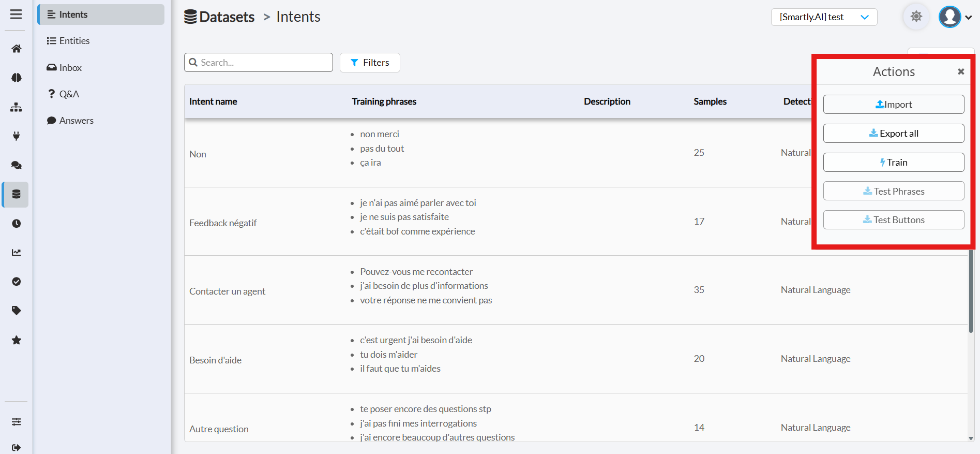980x454 pixels.
Task: Click the Train button
Action: (x=893, y=163)
